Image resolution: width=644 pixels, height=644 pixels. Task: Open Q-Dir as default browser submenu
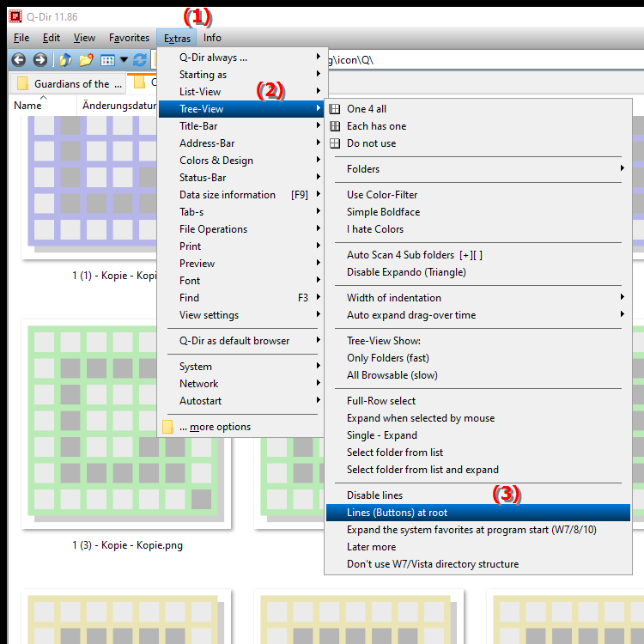point(241,341)
